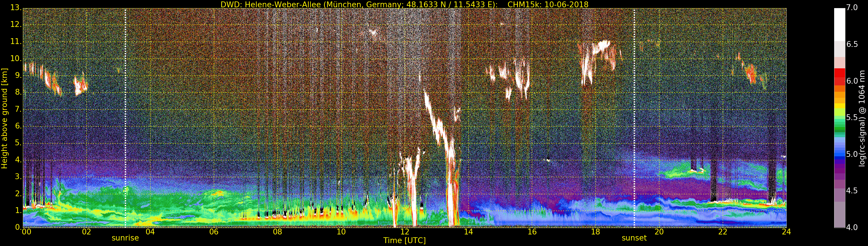Click the '4.5' colorbar label
The image size is (868, 246).
852,191
